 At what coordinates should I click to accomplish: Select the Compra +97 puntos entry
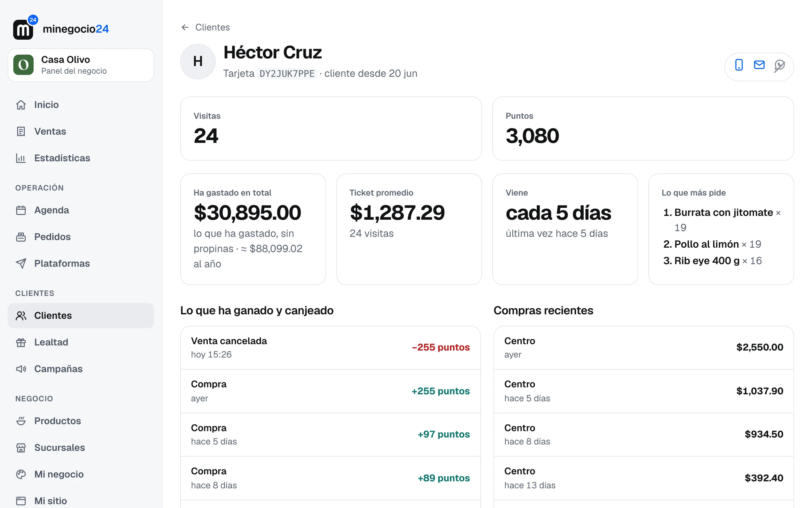[331, 435]
